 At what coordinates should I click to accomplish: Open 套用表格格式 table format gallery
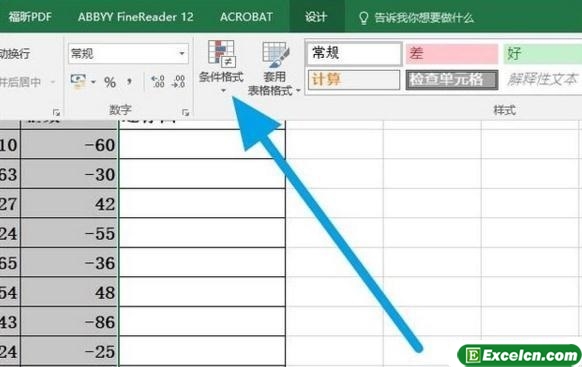(x=274, y=68)
